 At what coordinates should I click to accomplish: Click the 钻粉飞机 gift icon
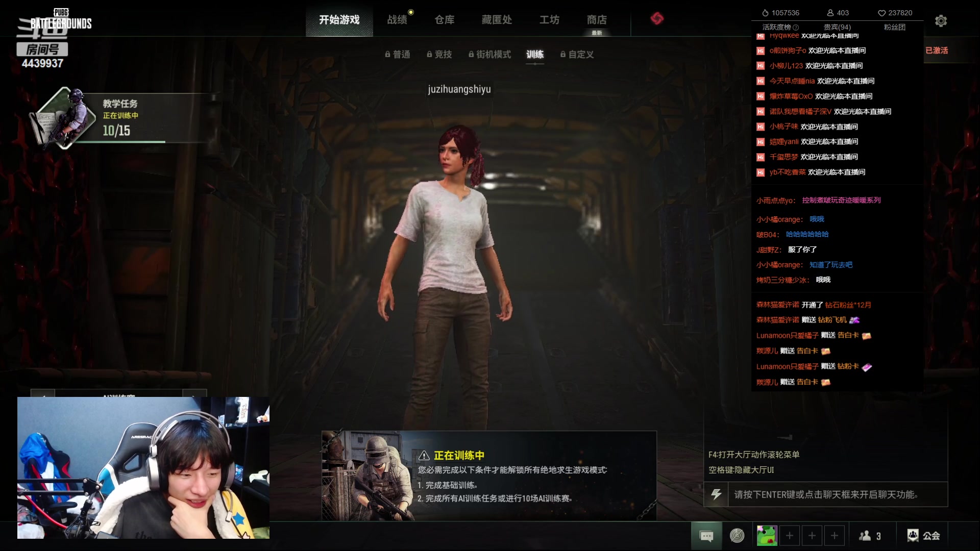pyautogui.click(x=854, y=320)
